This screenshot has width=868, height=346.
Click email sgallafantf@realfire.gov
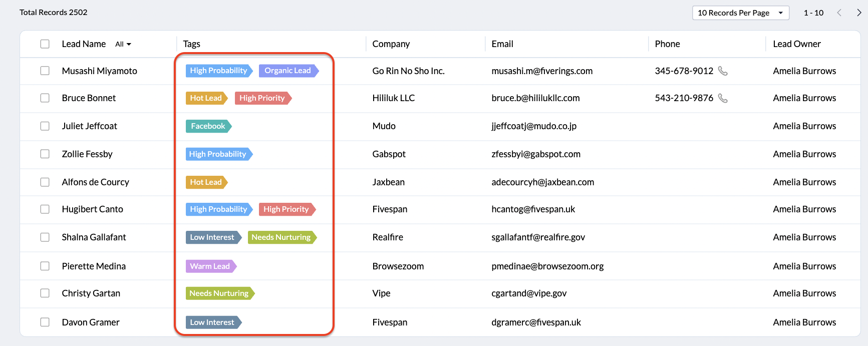(x=538, y=237)
